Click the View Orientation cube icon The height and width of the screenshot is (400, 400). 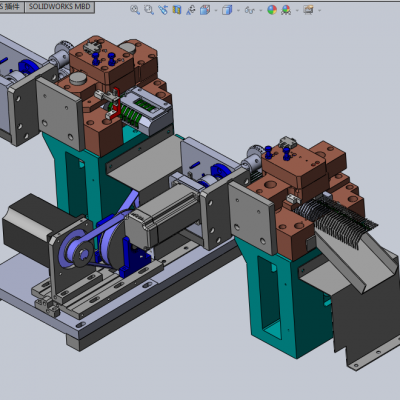(x=205, y=10)
